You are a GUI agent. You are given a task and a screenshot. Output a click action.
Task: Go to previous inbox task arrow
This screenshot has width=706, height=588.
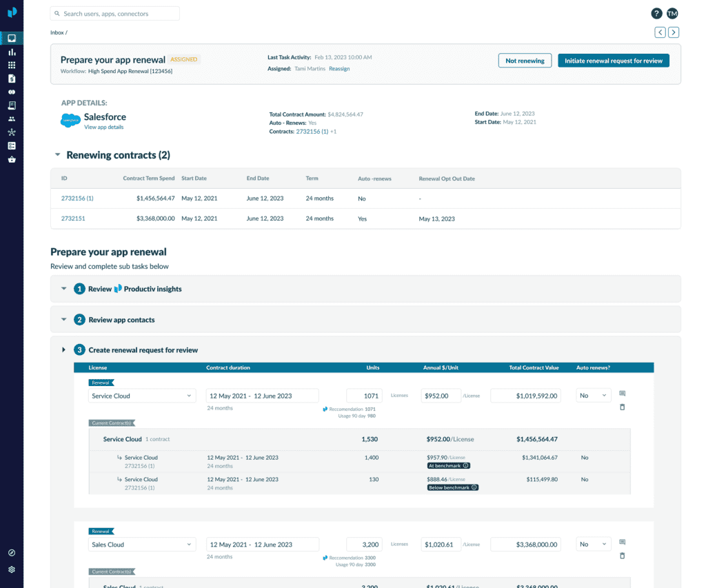(x=660, y=32)
